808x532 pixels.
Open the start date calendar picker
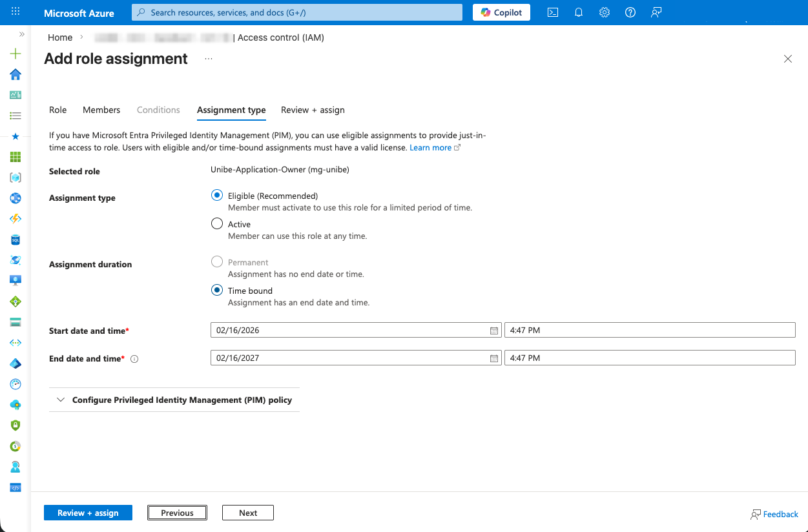(494, 331)
